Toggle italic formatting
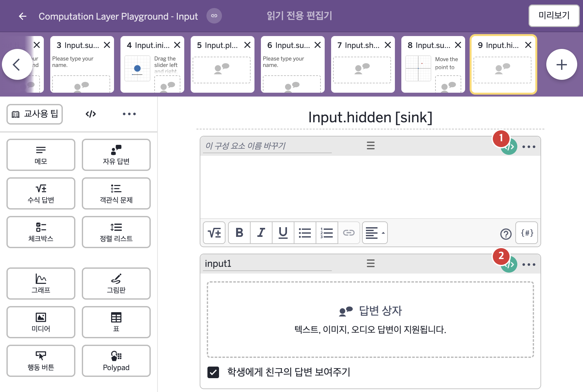Screen dimensions: 583x392 261,233
